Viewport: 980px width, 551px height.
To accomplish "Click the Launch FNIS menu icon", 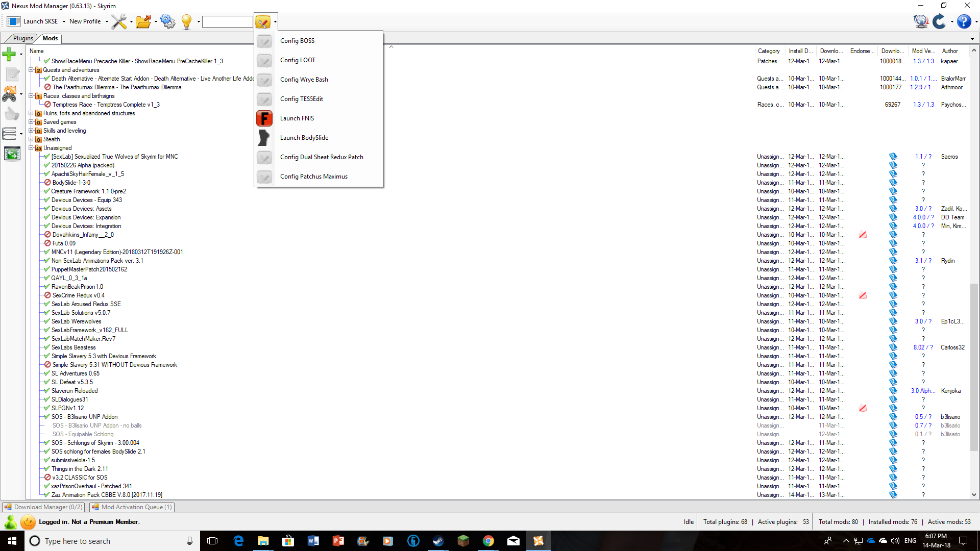I will coord(264,118).
